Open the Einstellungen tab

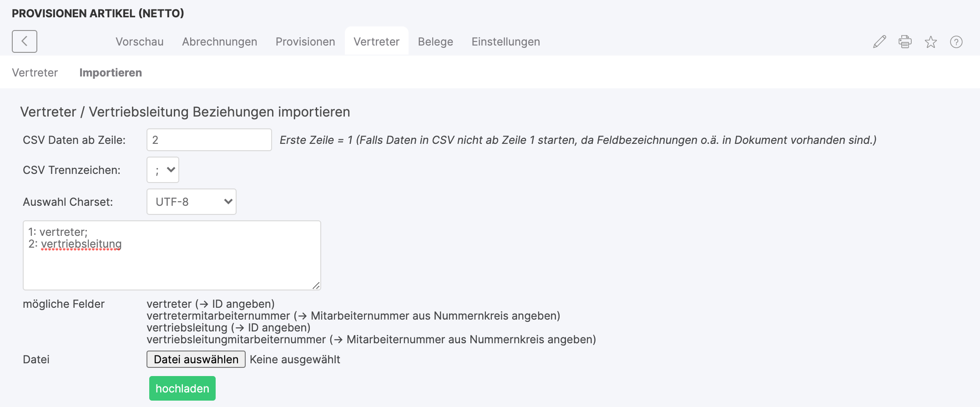coord(505,41)
